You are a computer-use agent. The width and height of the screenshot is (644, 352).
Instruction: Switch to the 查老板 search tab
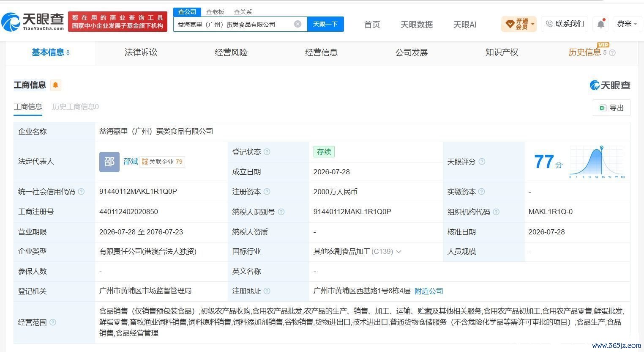pyautogui.click(x=215, y=12)
